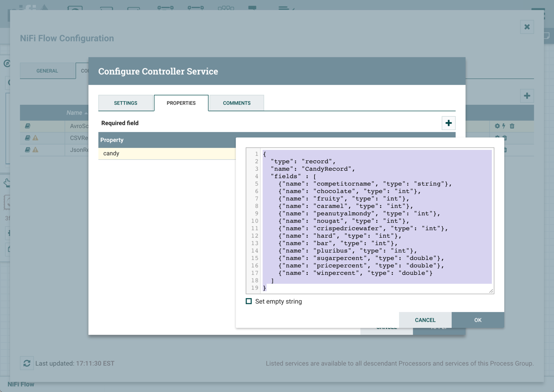This screenshot has width=554, height=392.
Task: Open the Comments tab
Action: 236,103
